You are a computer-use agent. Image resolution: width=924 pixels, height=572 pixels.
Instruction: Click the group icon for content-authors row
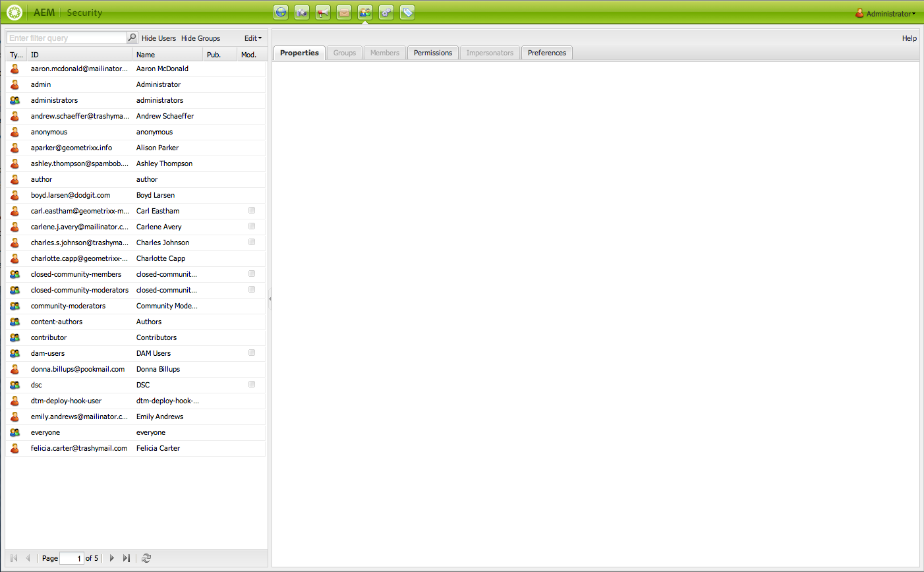pos(14,322)
